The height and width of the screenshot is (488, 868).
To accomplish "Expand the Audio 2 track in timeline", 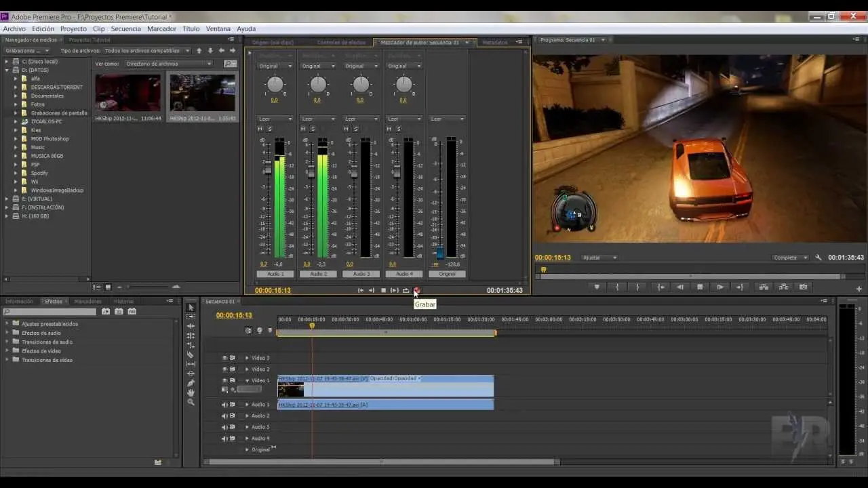I will point(247,415).
